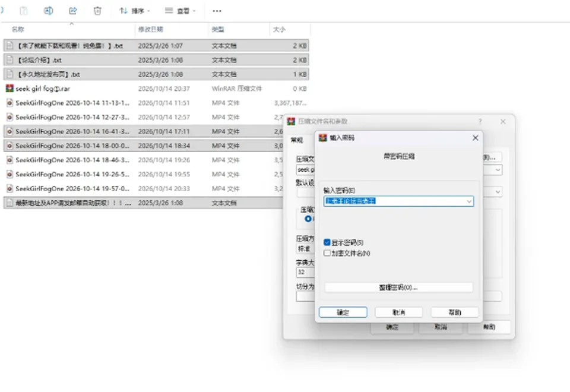Sort by the 名称 (Name) column header
The width and height of the screenshot is (570, 392).
click(18, 30)
